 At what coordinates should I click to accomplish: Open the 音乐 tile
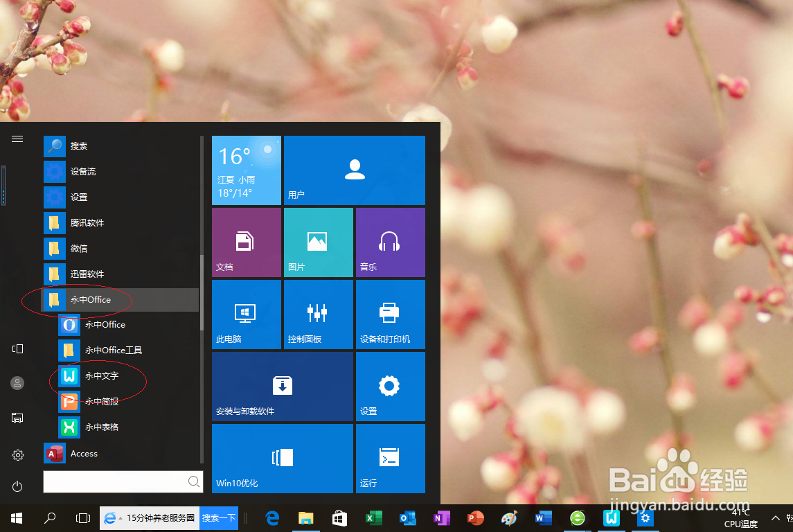pos(391,242)
